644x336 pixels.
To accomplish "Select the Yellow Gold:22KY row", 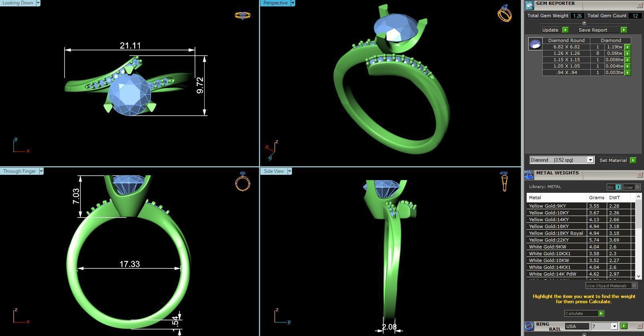I will pos(581,240).
